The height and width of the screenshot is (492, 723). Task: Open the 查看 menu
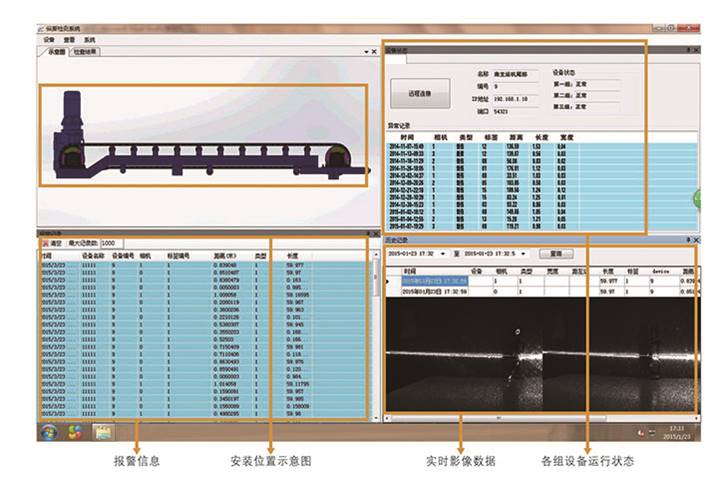click(x=70, y=39)
